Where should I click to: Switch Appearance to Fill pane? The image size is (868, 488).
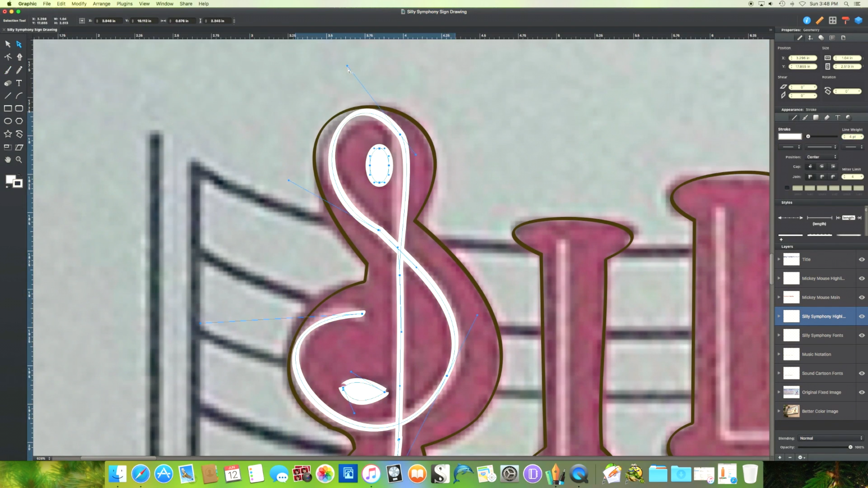pyautogui.click(x=816, y=118)
